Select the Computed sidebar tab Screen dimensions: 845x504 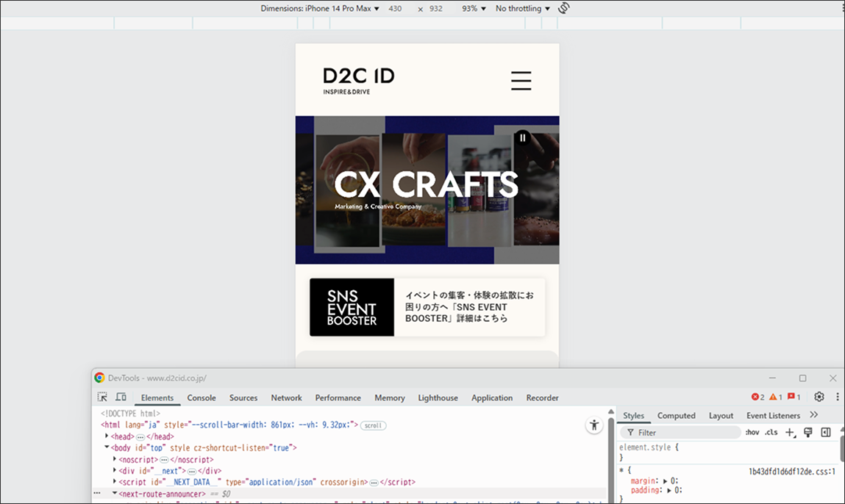[677, 416]
